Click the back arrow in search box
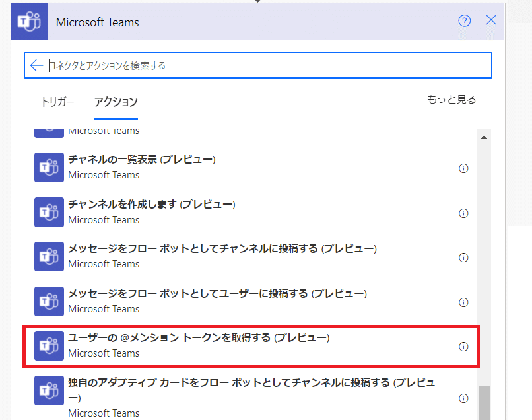Viewport: 532px width, 420px height. pos(36,65)
